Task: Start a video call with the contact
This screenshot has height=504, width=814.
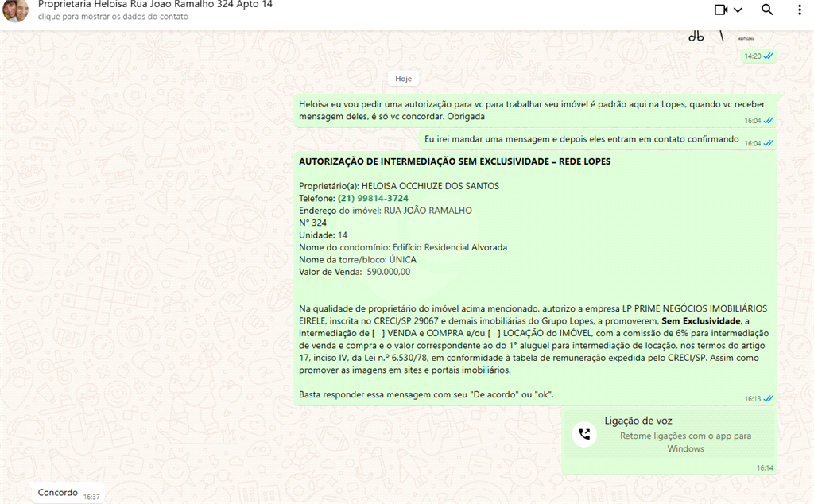Action: (721, 10)
